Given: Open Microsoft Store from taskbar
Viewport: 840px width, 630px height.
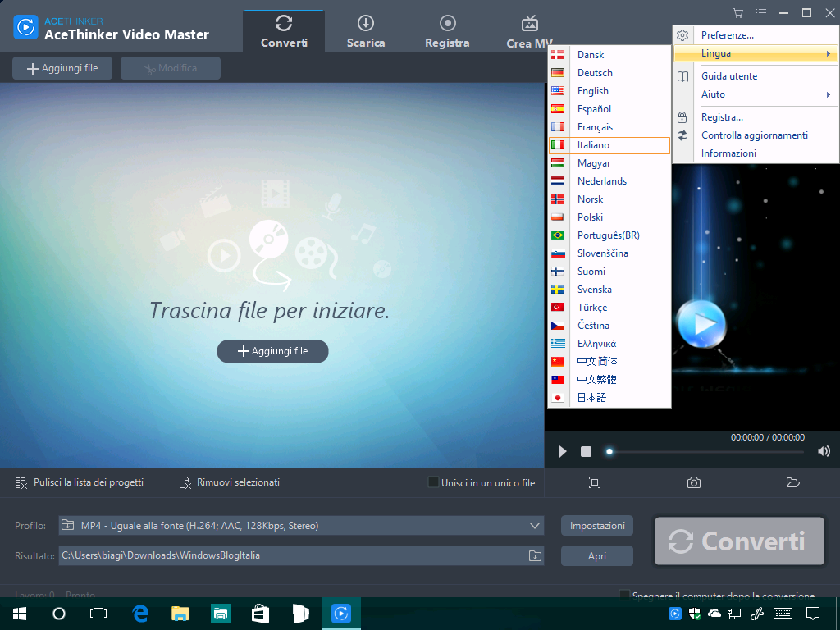Looking at the screenshot, I should click(x=260, y=614).
